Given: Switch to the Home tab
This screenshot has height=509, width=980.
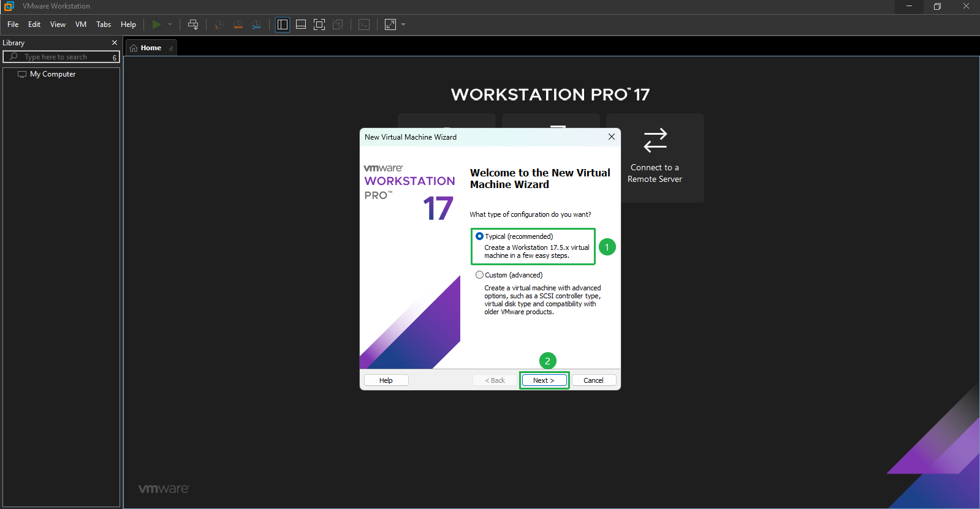Looking at the screenshot, I should click(151, 48).
